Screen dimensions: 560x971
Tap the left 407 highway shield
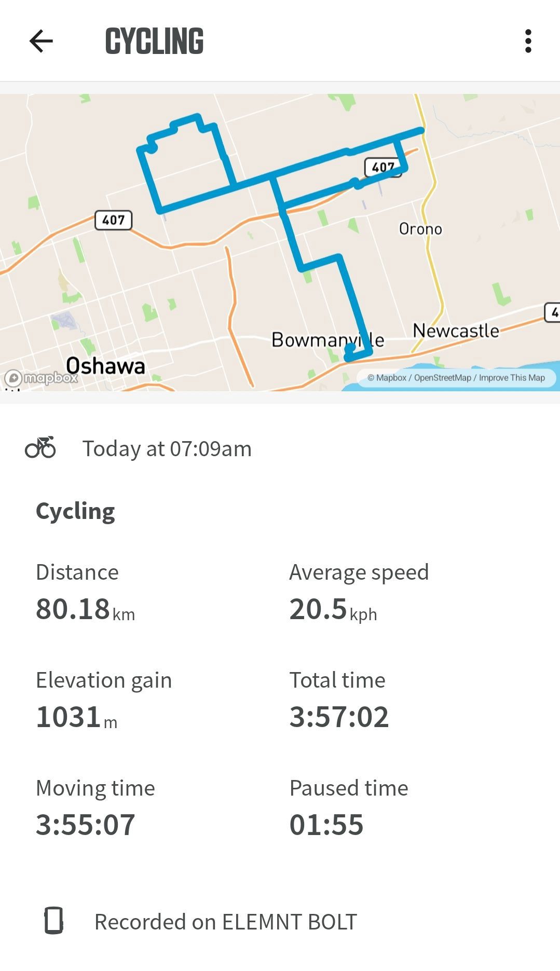click(113, 220)
